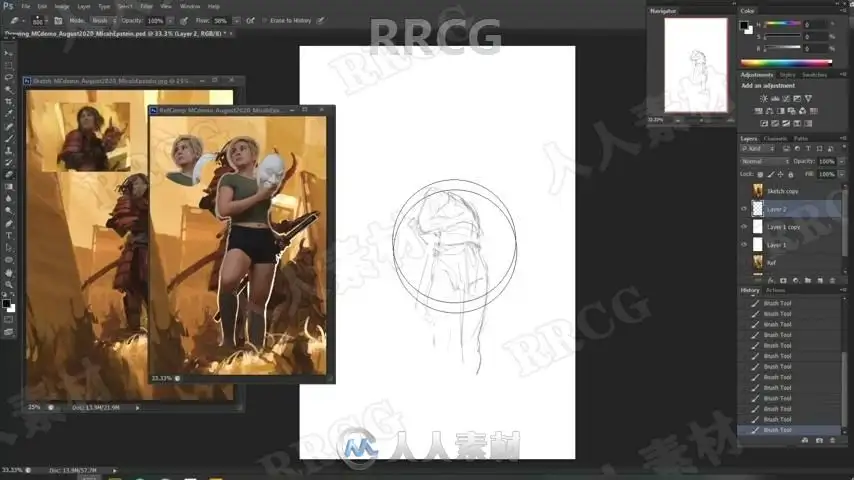Delete the selected layer with trash icon
This screenshot has width=854, height=480.
(832, 281)
